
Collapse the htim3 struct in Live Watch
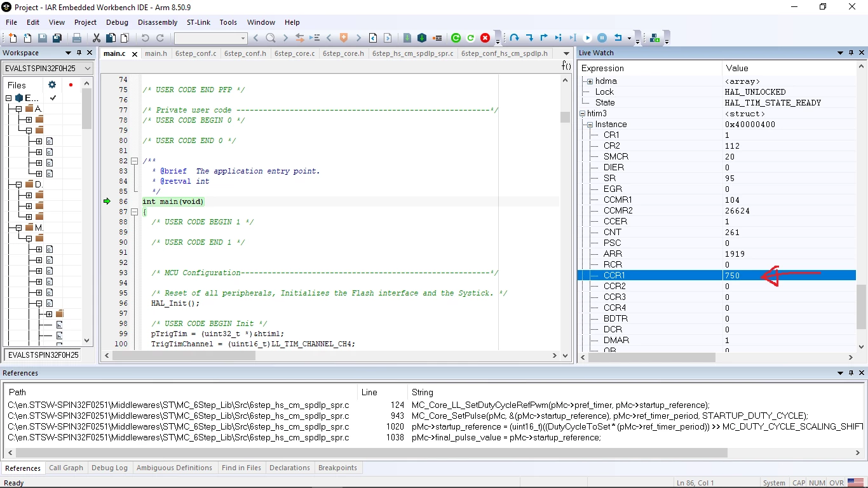pos(582,114)
